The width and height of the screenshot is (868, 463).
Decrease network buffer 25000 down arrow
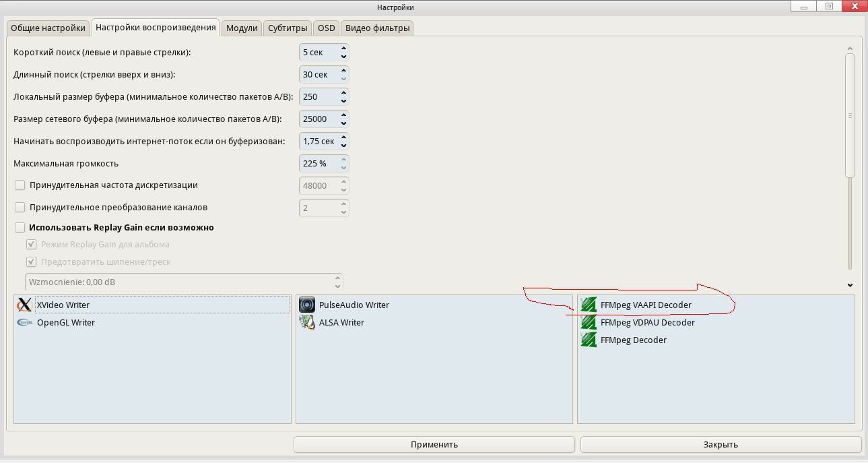[x=343, y=123]
